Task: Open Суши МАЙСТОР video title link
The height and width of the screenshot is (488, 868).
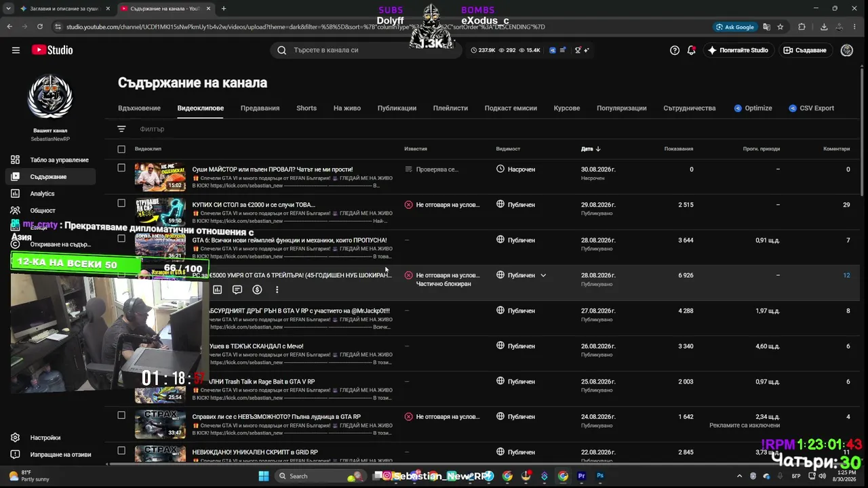Action: coord(273,169)
